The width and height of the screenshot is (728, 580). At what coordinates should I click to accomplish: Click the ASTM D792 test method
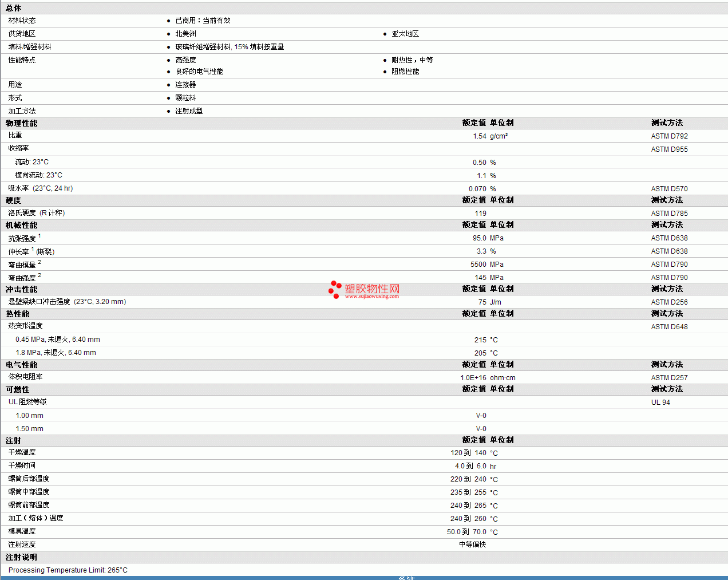pos(670,136)
